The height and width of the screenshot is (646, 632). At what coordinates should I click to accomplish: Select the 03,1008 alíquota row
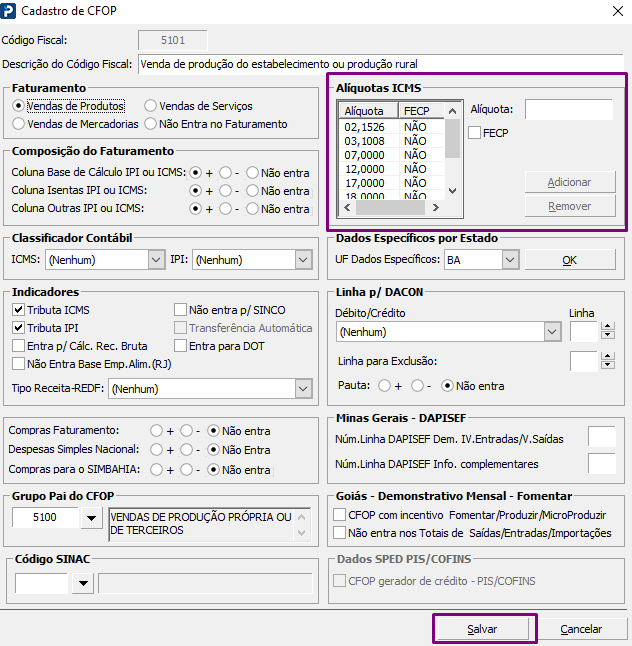click(x=391, y=141)
